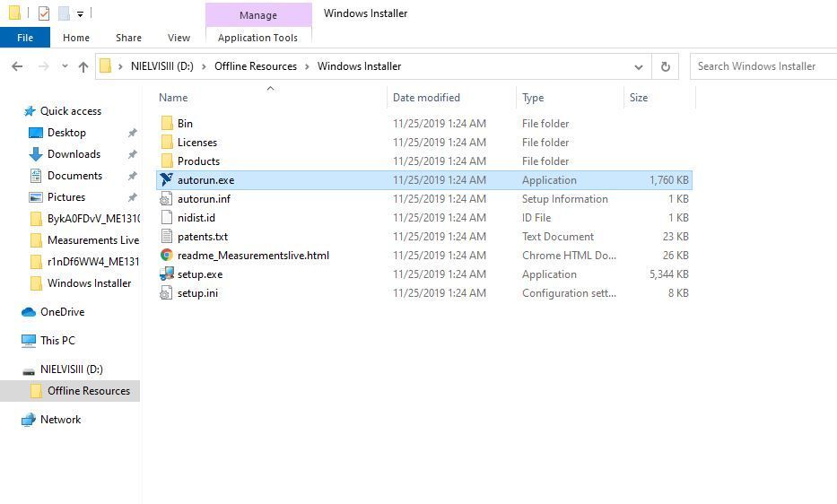Open This PC in navigation pane
837x504 pixels.
(57, 341)
